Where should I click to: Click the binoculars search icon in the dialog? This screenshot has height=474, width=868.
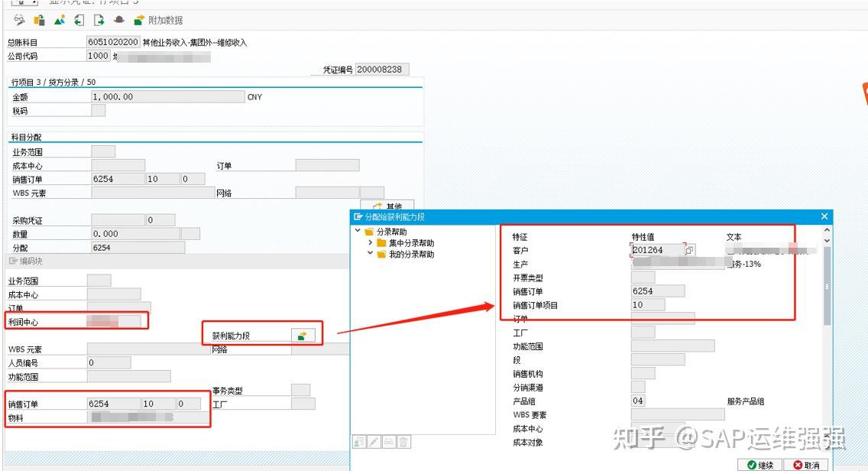(388, 440)
